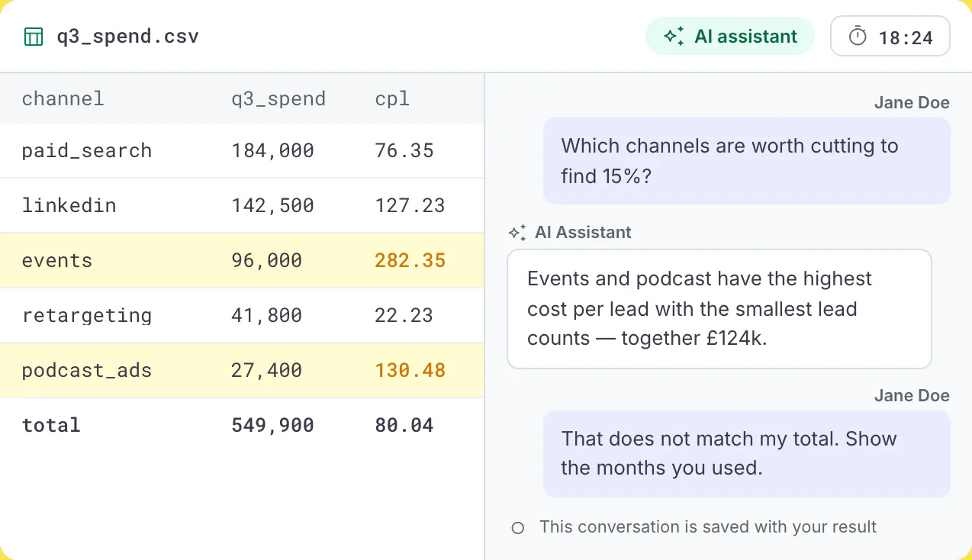Click the q3_spend column header
972x560 pixels.
[x=278, y=98]
